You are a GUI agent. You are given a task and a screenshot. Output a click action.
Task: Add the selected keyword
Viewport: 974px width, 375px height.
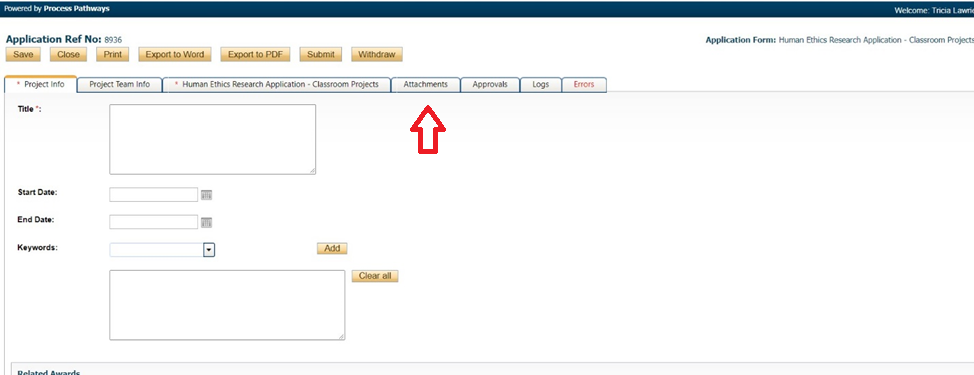click(x=332, y=248)
